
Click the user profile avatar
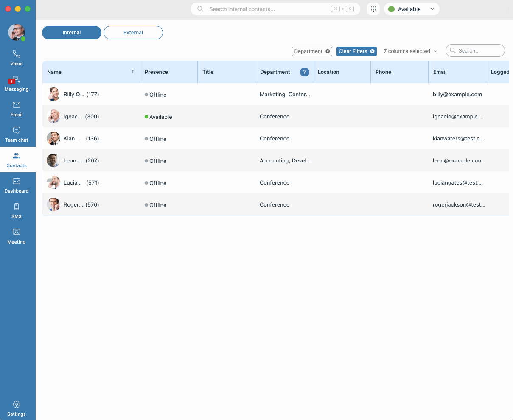click(x=17, y=32)
